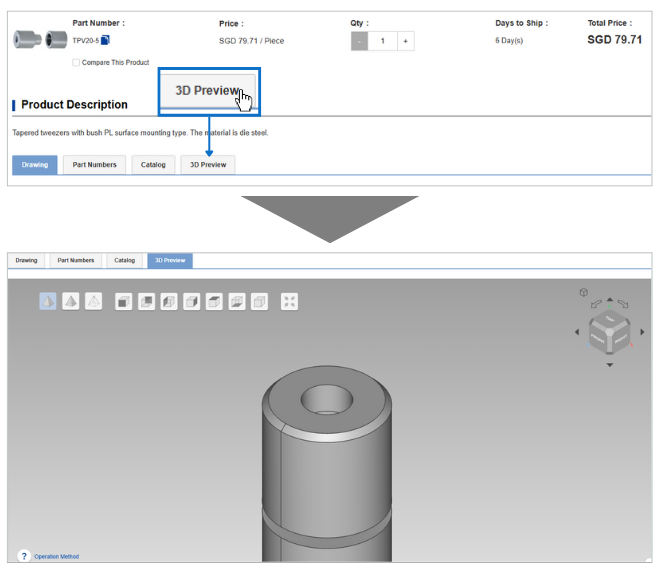Increase quantity with the plus button

[x=405, y=41]
